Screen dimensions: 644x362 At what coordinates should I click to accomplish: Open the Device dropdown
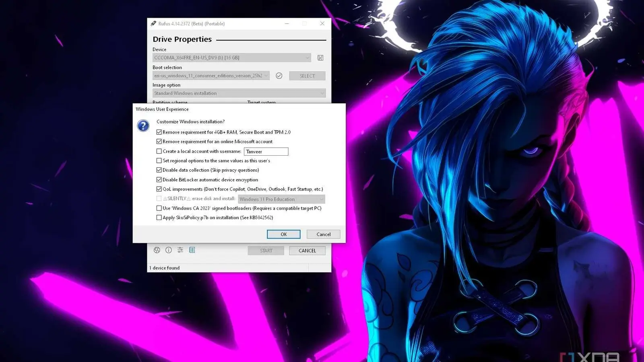point(232,58)
